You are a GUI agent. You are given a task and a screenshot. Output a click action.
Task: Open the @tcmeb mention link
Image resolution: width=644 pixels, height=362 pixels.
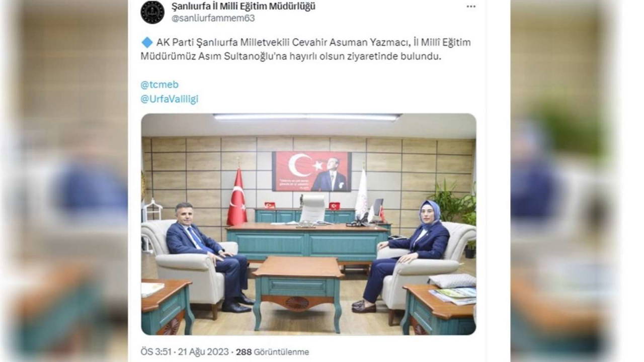(x=159, y=84)
